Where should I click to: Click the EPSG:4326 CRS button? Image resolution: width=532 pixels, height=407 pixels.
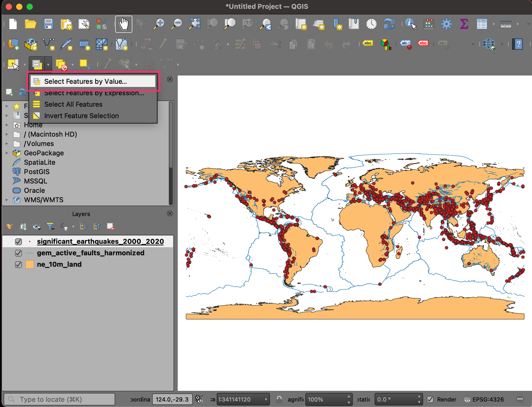pos(484,399)
